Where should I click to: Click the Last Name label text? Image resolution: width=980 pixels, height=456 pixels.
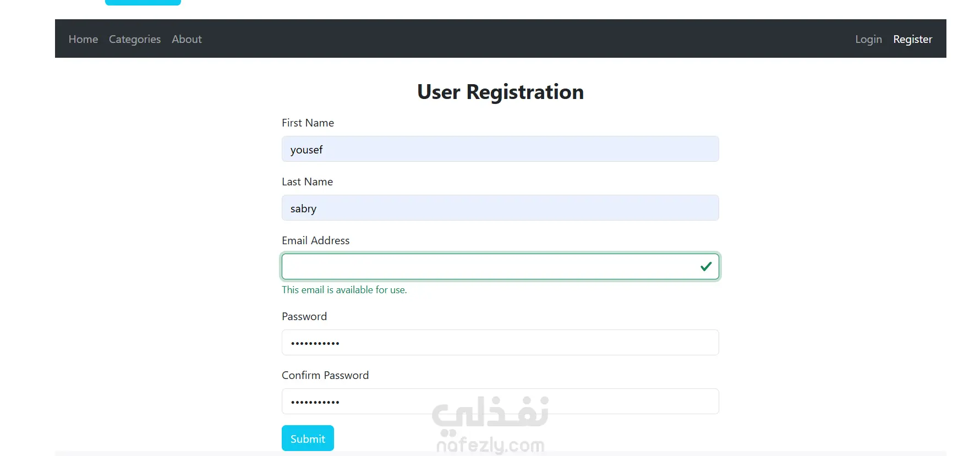307,182
